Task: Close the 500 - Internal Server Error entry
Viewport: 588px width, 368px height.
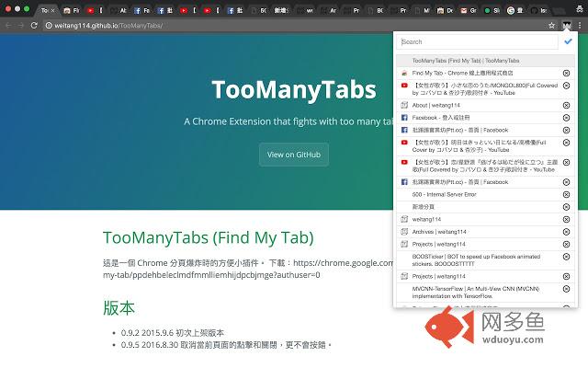Action: [x=566, y=194]
